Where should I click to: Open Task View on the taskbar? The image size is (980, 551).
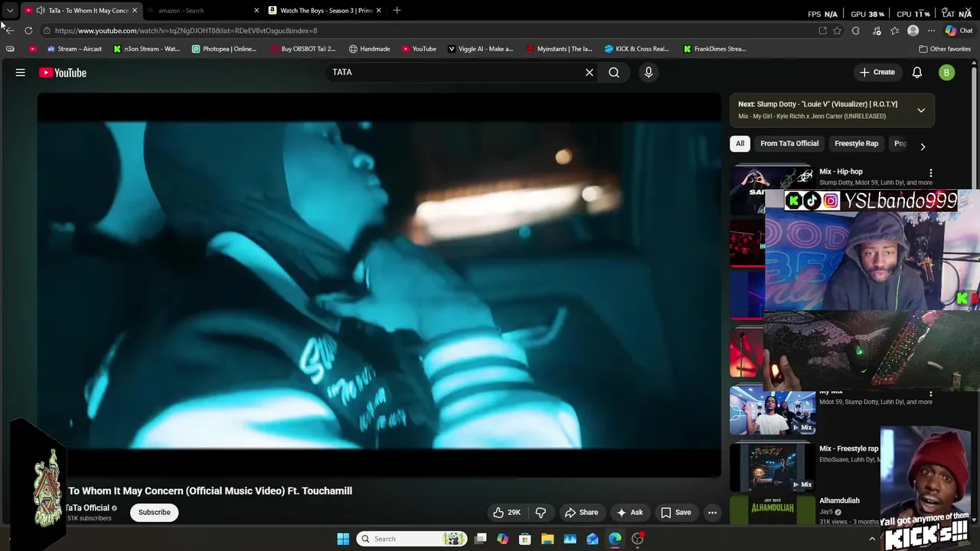coord(481,539)
